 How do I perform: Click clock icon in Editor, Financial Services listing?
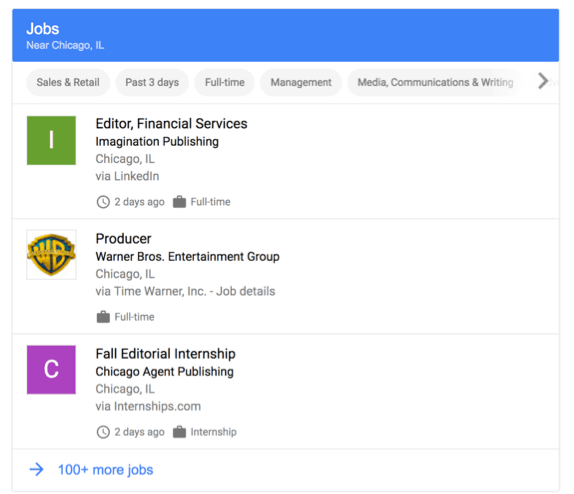[103, 202]
